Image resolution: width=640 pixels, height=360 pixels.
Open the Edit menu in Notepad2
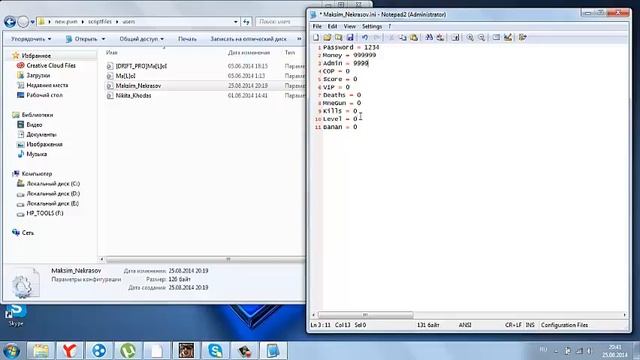[x=332, y=26]
